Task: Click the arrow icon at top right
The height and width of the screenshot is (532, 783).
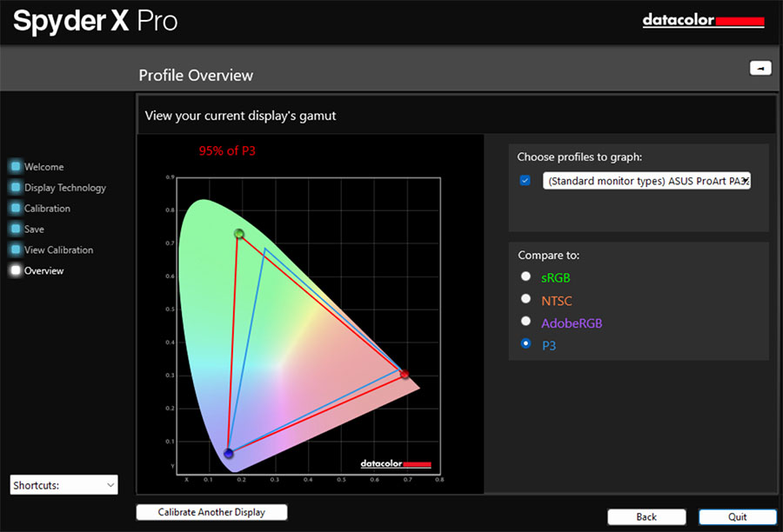Action: pos(760,68)
